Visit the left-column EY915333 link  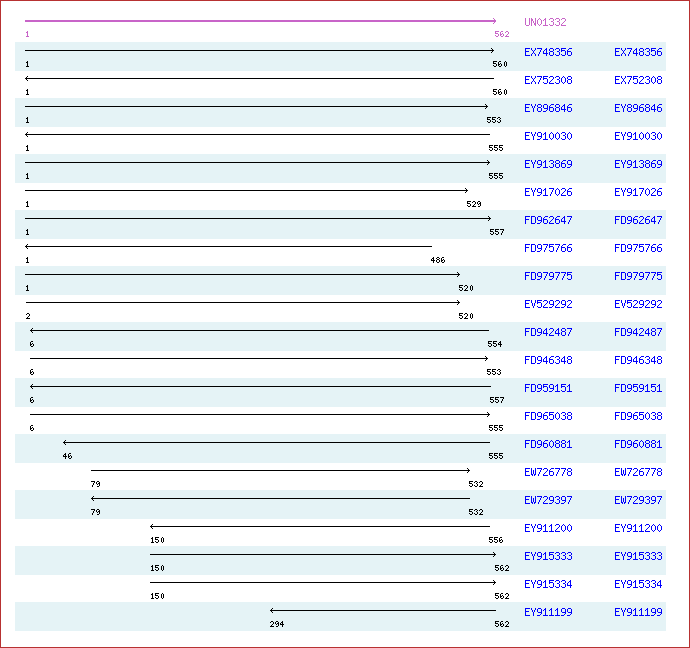548,556
